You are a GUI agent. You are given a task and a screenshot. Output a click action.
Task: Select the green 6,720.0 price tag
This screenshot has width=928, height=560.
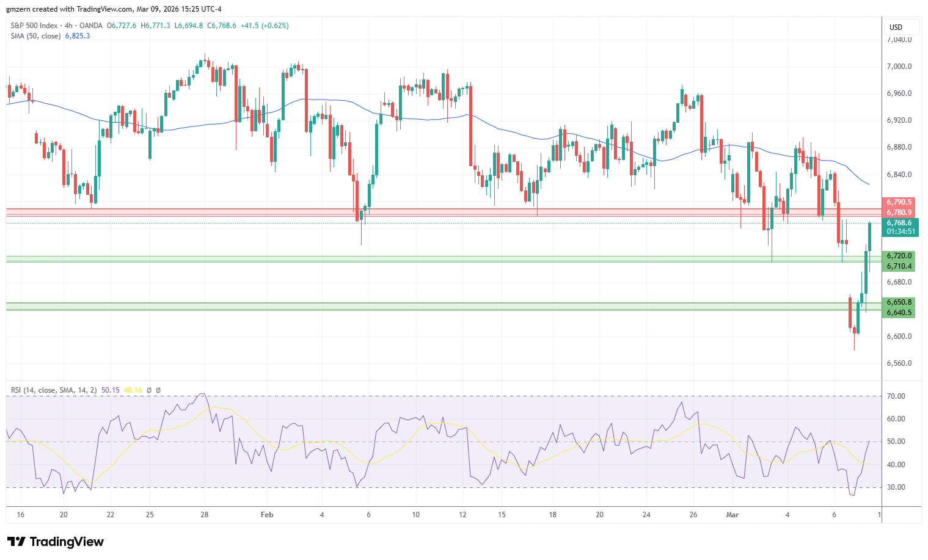[899, 256]
